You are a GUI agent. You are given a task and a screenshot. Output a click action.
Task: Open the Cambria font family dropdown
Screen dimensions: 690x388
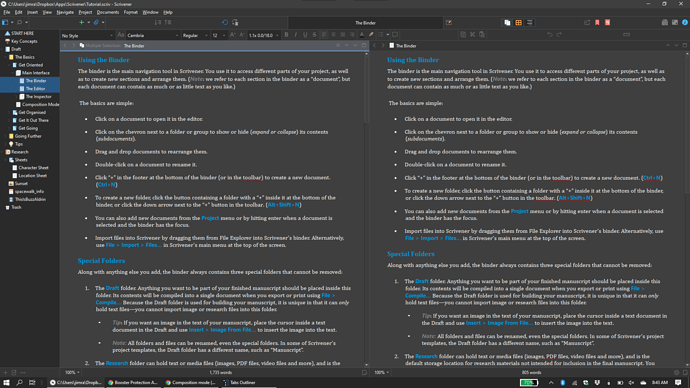click(x=153, y=35)
